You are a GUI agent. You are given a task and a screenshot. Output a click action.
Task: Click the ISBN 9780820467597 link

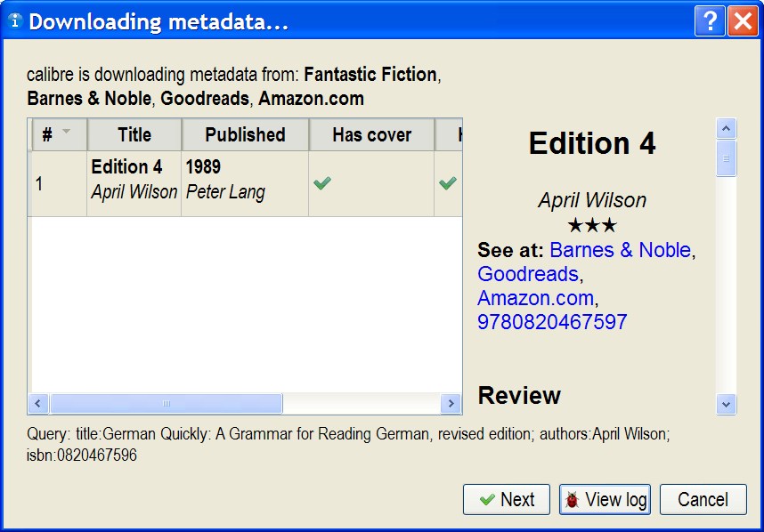click(x=552, y=322)
